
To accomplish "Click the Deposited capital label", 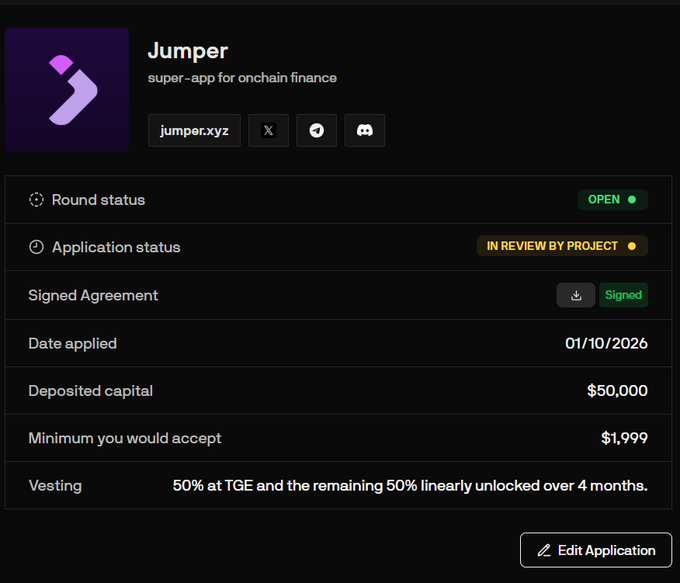I will tap(91, 391).
